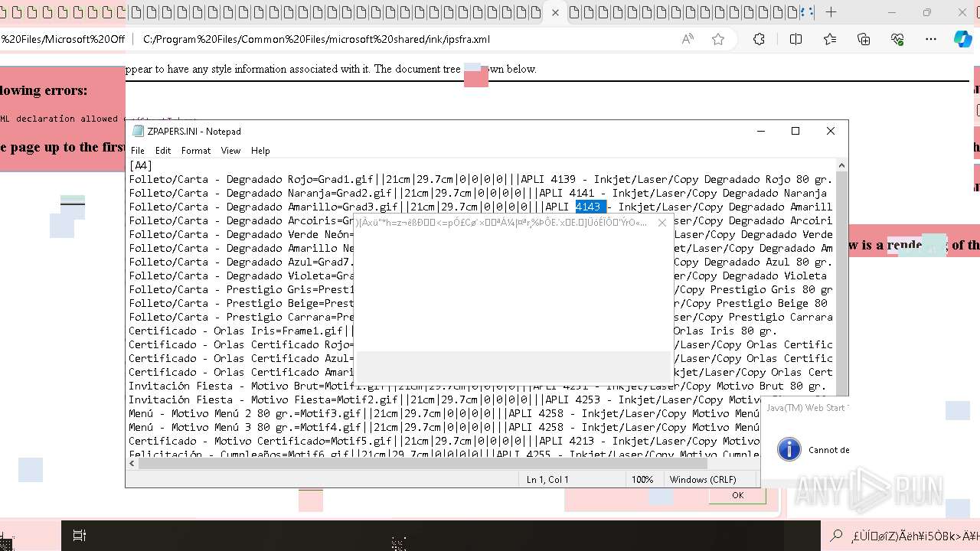
Task: Open the Favorites list icon in Edge
Action: (830, 39)
